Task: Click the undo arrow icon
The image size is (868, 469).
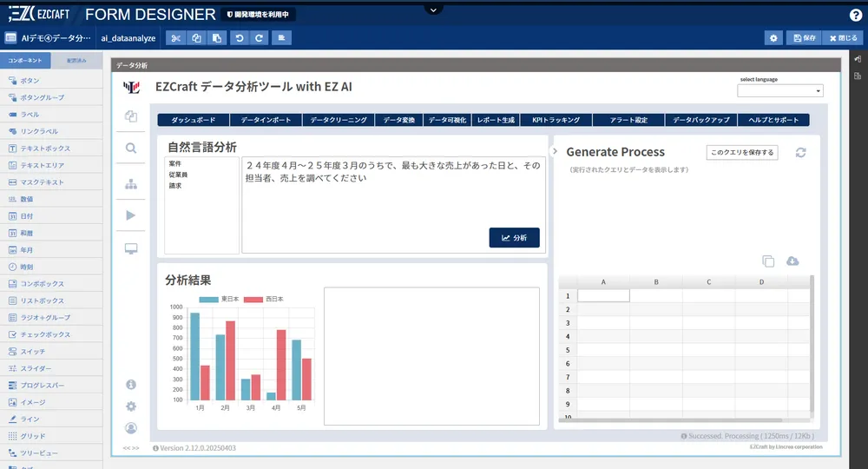Action: pos(239,38)
